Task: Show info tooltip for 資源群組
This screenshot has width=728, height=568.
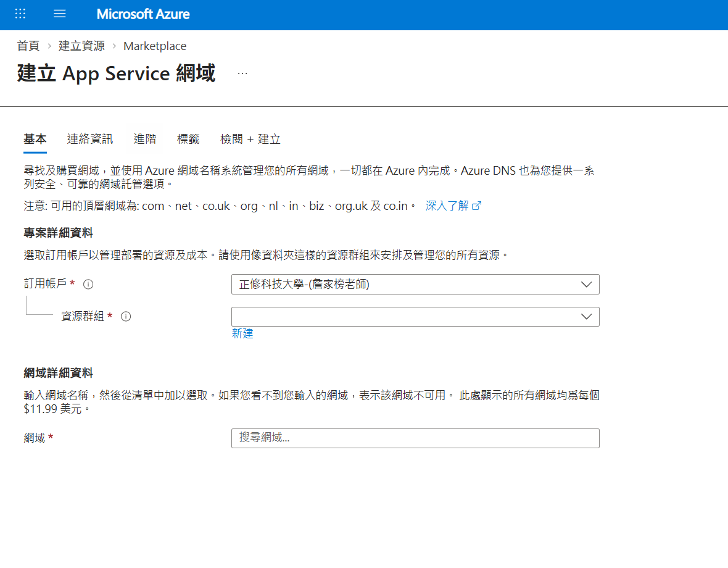Action: [126, 317]
